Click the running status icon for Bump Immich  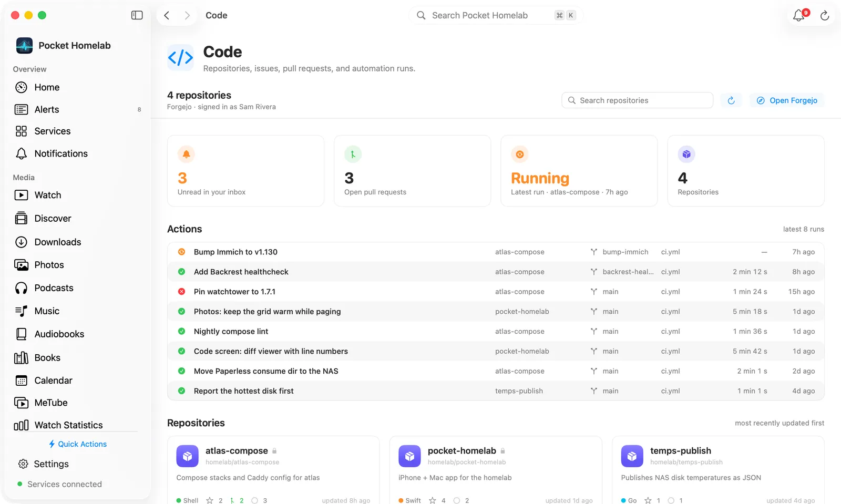point(181,252)
